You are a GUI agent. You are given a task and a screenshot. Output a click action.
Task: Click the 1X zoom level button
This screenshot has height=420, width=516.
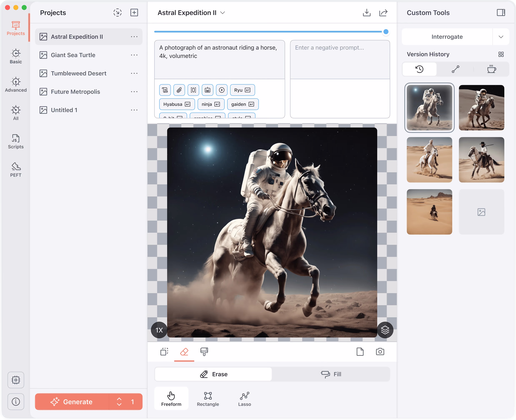[159, 330]
